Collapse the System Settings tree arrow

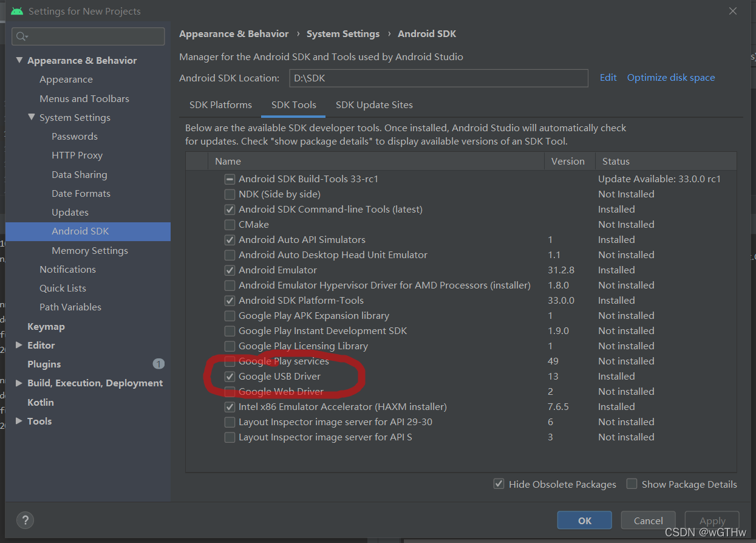(x=32, y=117)
